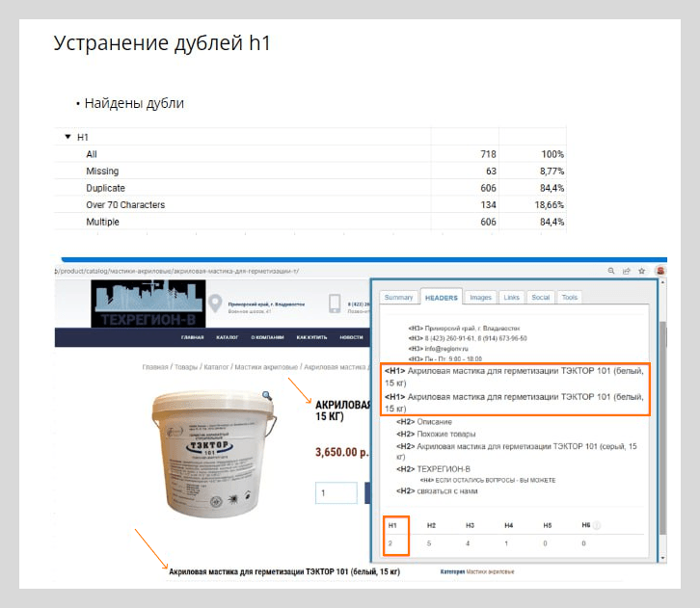Image resolution: width=700 pixels, height=608 pixels.
Task: Click the 718 count for All
Action: [x=488, y=154]
